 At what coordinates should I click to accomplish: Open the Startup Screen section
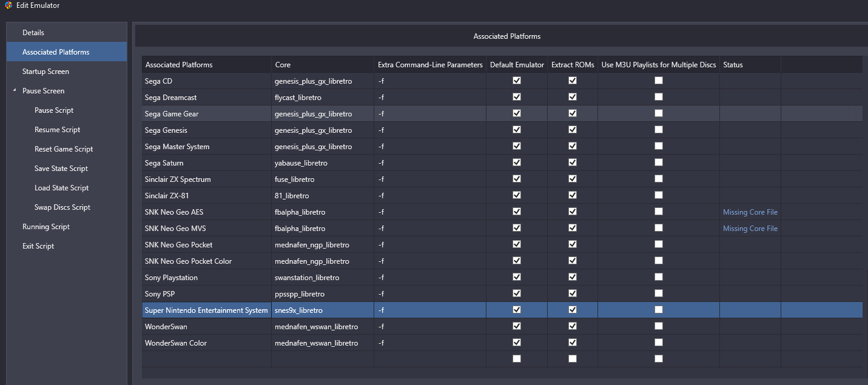(x=67, y=72)
